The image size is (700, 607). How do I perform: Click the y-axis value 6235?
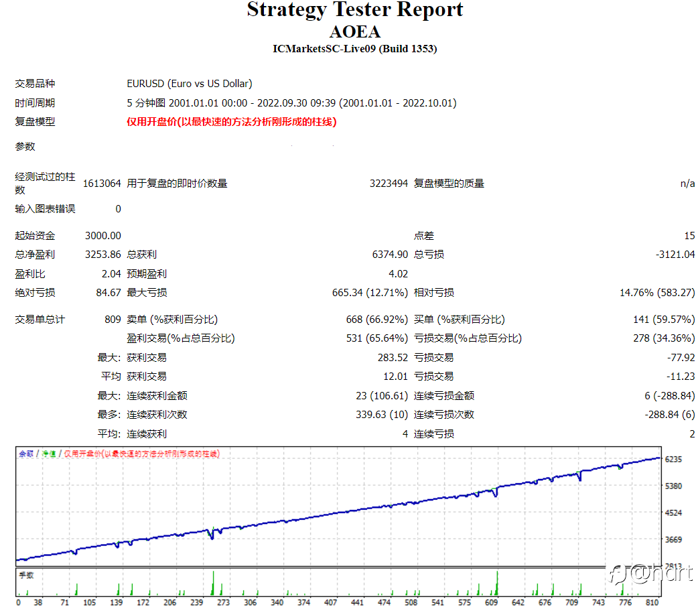click(673, 459)
